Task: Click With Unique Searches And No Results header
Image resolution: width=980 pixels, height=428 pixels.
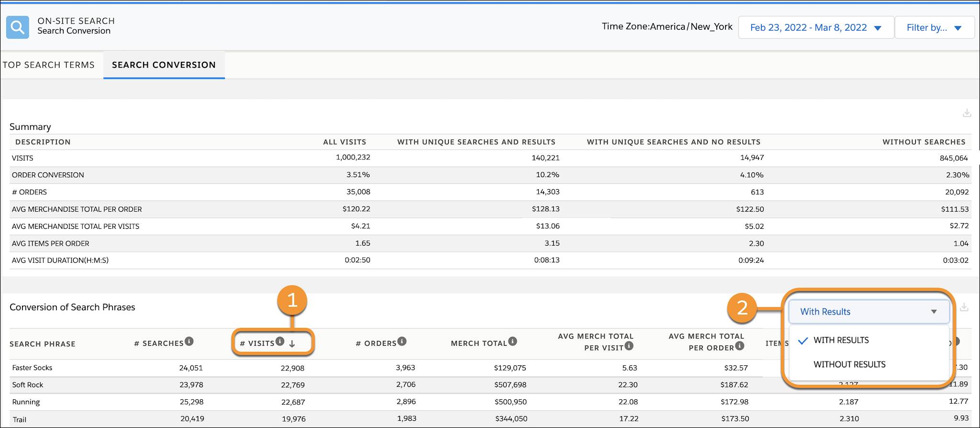Action: tap(674, 142)
